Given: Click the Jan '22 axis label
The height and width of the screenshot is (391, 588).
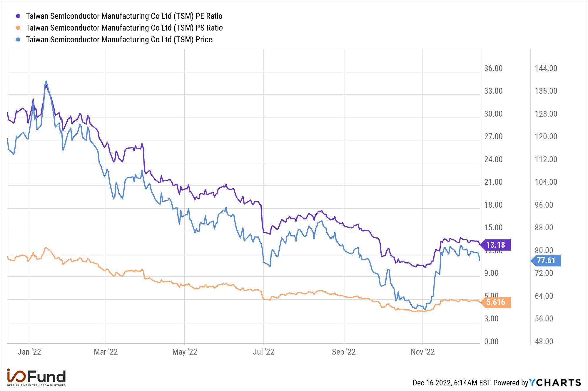Looking at the screenshot, I should pyautogui.click(x=29, y=352).
